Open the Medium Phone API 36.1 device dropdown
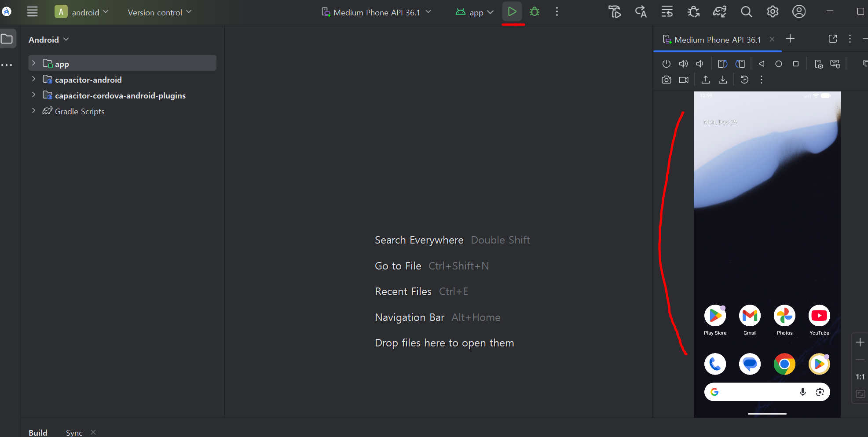Viewport: 868px width, 437px height. click(x=377, y=12)
